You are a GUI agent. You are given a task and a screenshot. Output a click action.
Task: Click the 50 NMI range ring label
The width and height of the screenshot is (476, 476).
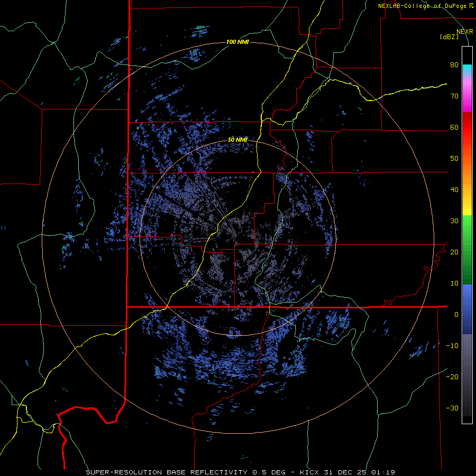pos(237,140)
